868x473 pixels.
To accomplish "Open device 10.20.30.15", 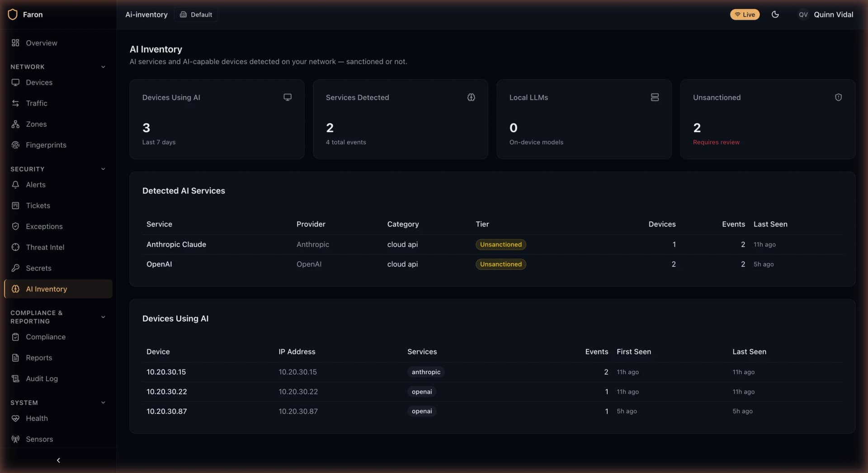I will coord(492,372).
